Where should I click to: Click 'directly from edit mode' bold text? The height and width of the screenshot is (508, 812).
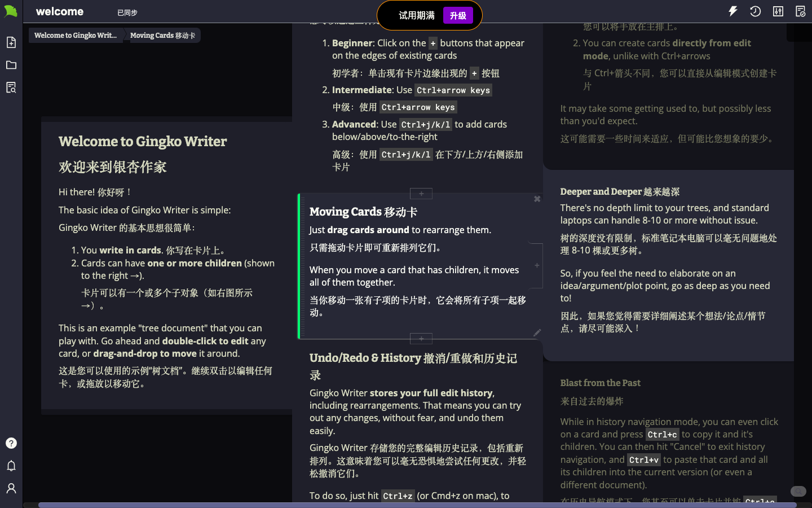click(667, 49)
